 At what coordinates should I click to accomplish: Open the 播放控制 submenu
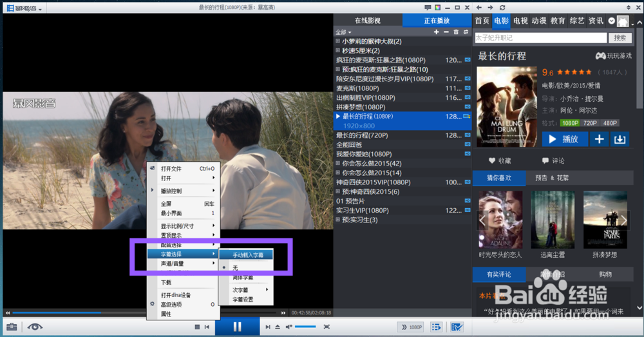pyautogui.click(x=184, y=191)
